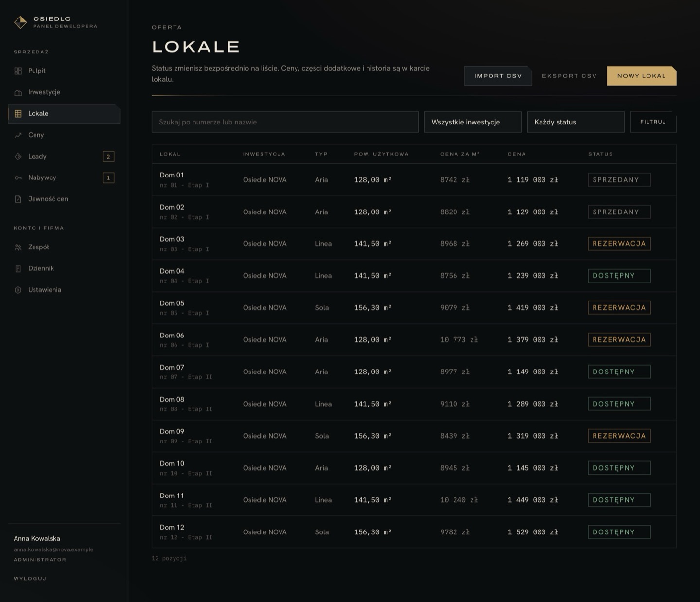The width and height of the screenshot is (700, 602).
Task: Log out using Wyloguj
Action: [x=30, y=579]
